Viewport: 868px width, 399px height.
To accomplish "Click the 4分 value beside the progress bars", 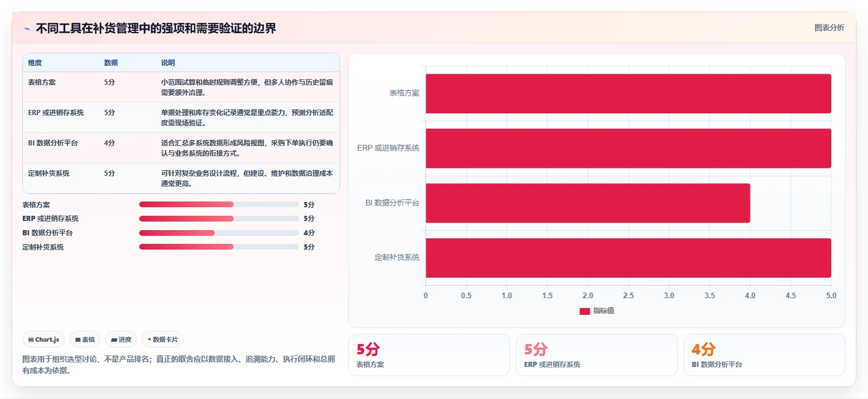I will click(x=309, y=233).
